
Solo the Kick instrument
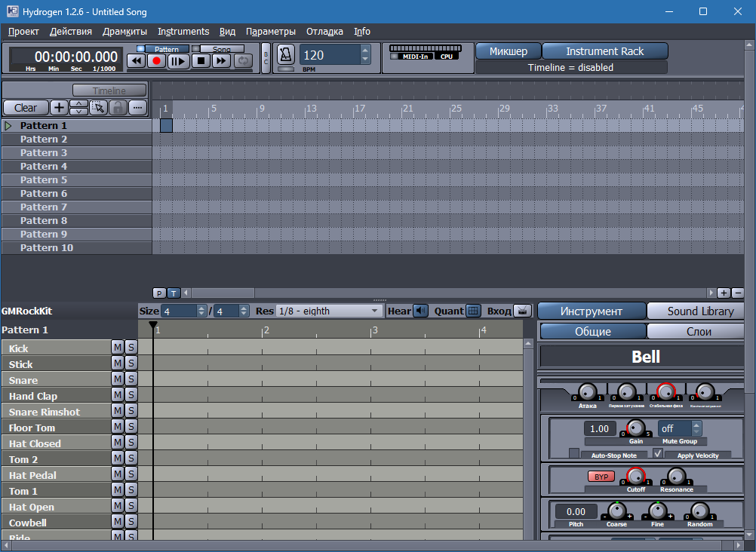coord(131,347)
